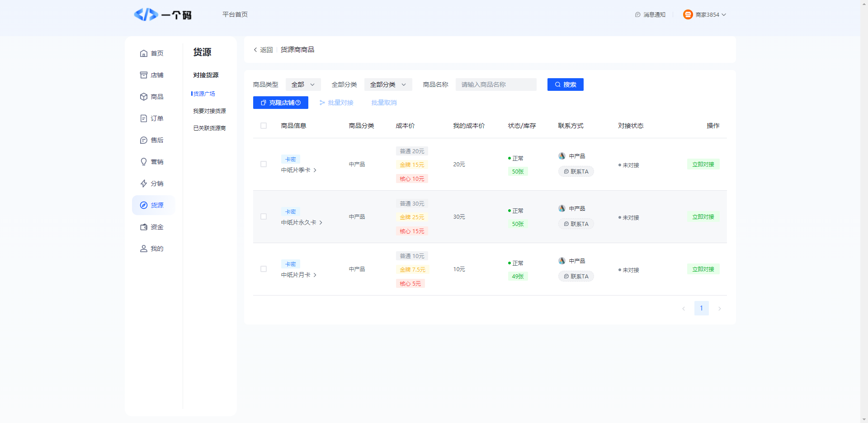Click the page vertical scrollbar

(864, 211)
